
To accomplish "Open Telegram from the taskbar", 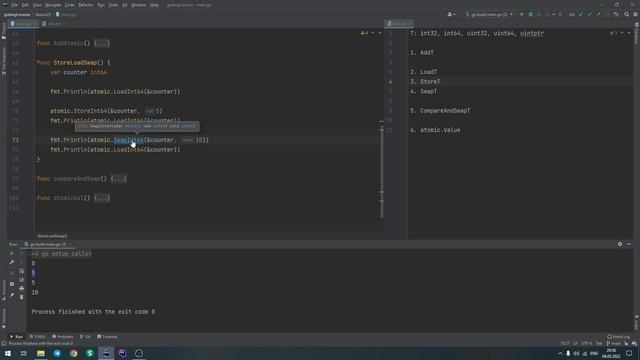I will pos(57,353).
